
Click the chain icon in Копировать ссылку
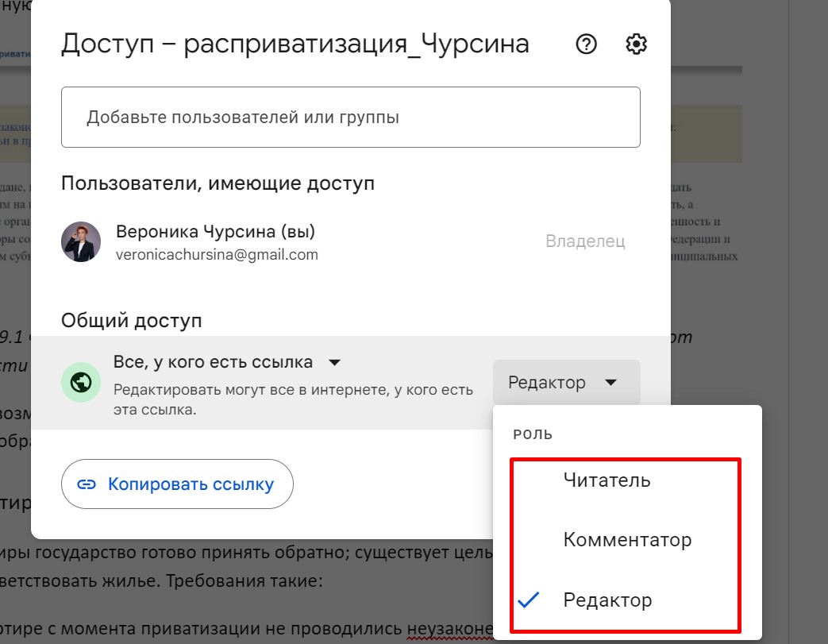tap(87, 484)
